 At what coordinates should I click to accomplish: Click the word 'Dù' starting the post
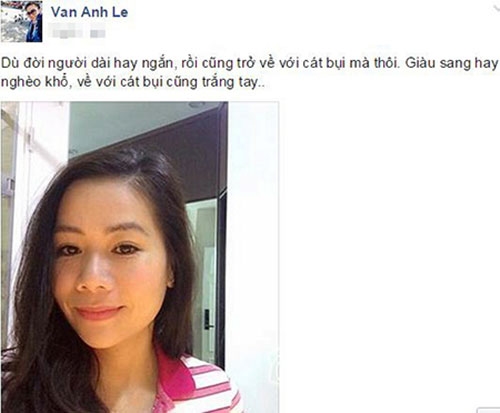(9, 63)
